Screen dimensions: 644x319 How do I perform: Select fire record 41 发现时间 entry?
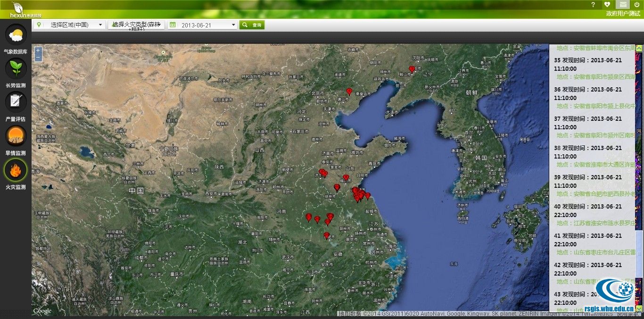(x=588, y=240)
